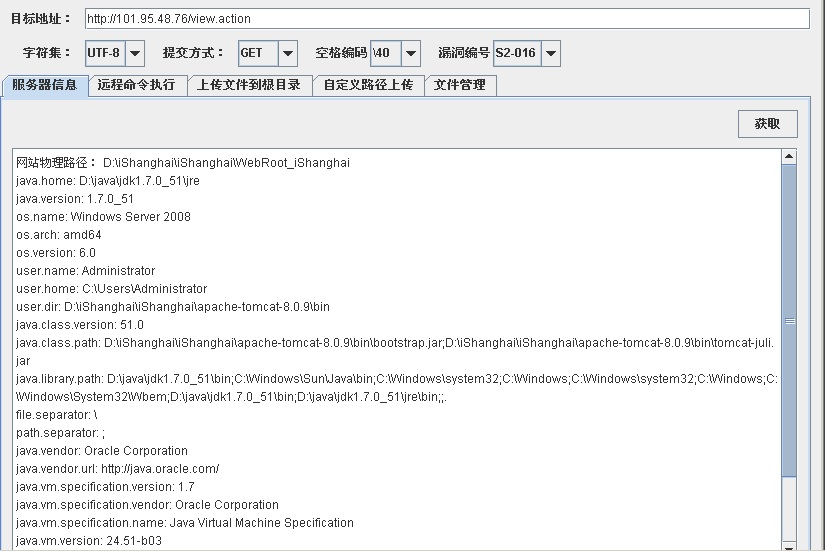
Task: Click the java.vm.version: 24.51-b03 line
Action: (89, 541)
